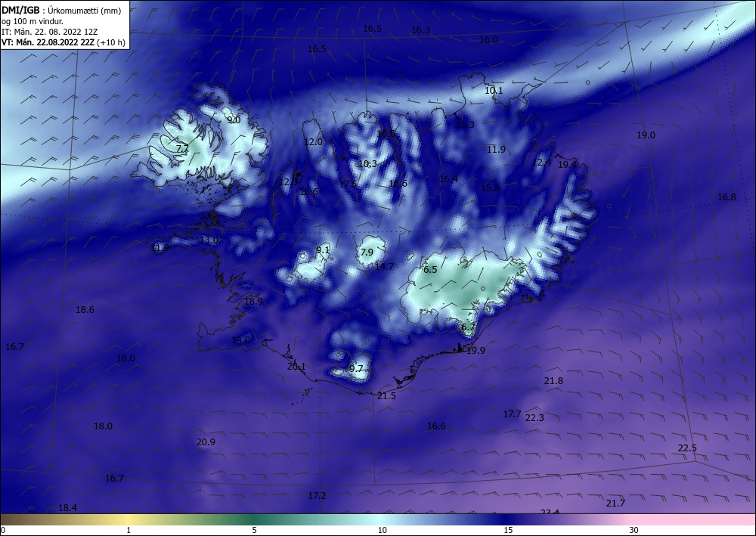
Task: Click the legend tick label 15
Action: (x=508, y=530)
